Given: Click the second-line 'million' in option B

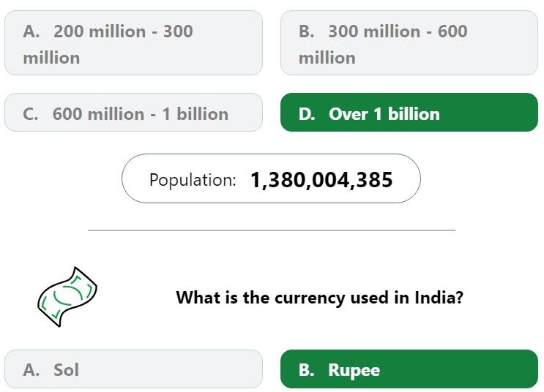Looking at the screenshot, I should click(x=327, y=58).
